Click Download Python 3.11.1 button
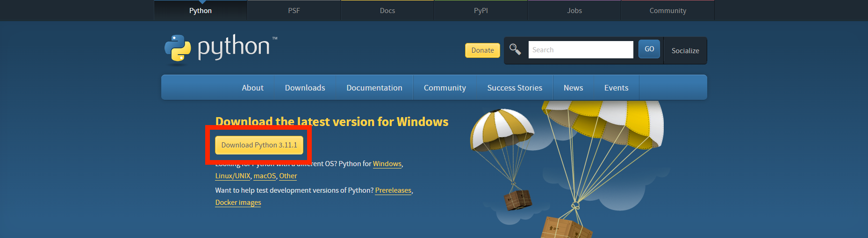 click(259, 145)
